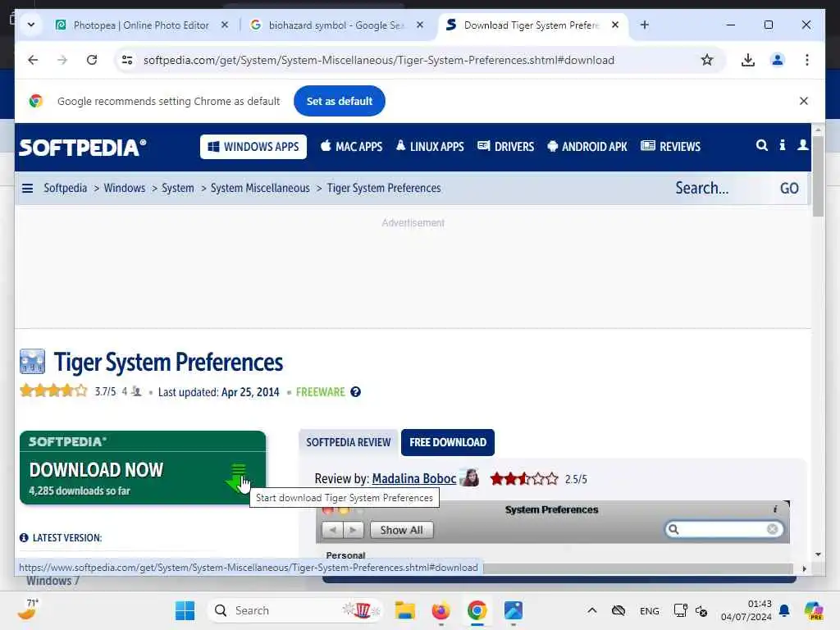The image size is (840, 630).
Task: Open the hamburger menu in breadcrumb bar
Action: click(27, 188)
